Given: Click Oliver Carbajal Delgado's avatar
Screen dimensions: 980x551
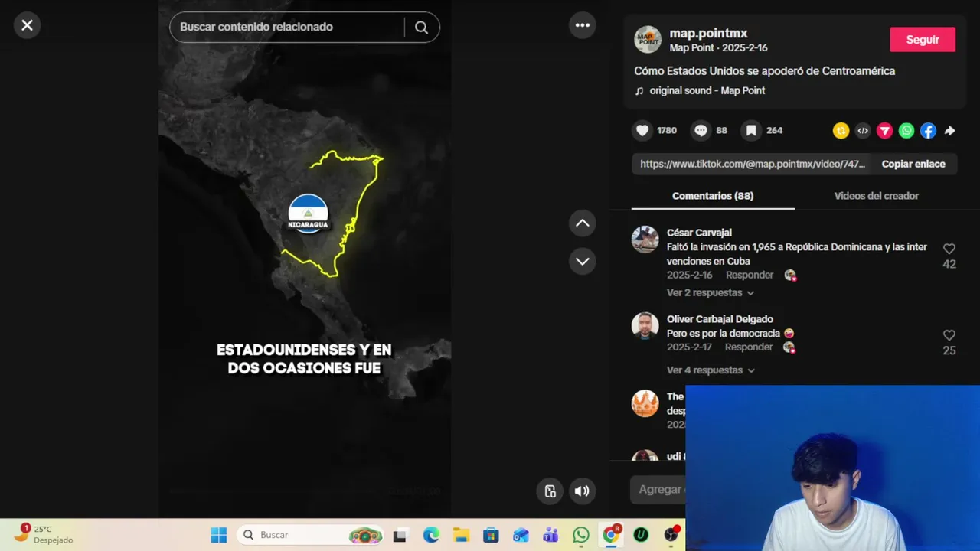Looking at the screenshot, I should pyautogui.click(x=645, y=326).
